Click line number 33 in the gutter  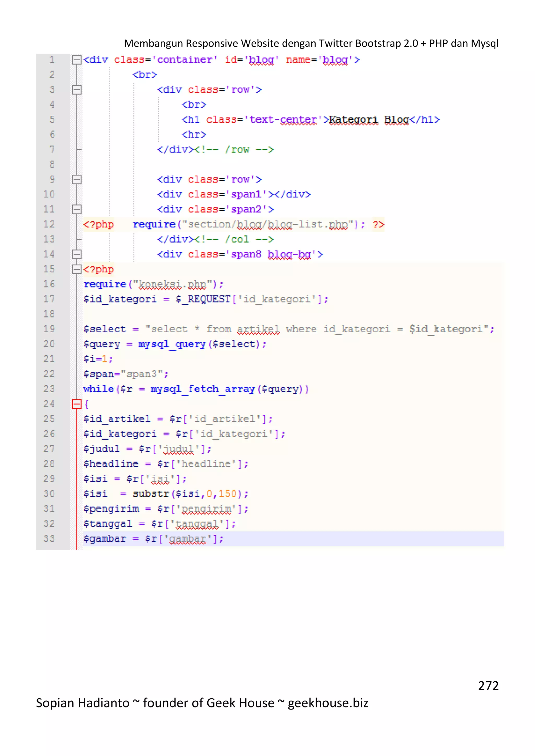[x=49, y=539]
